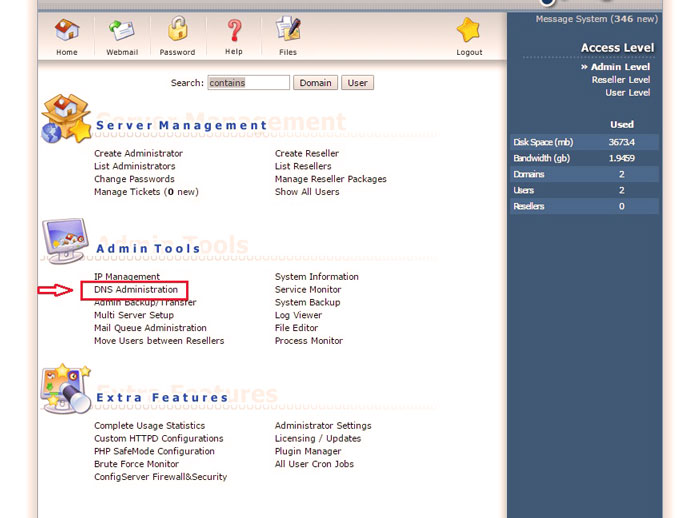The image size is (685, 518).
Task: Open Administrator Settings link
Action: coord(323,425)
